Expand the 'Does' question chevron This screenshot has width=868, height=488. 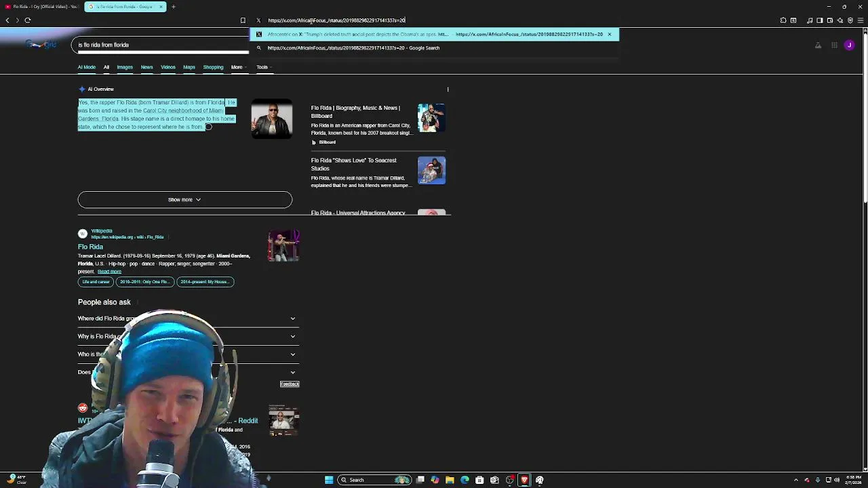coord(293,372)
